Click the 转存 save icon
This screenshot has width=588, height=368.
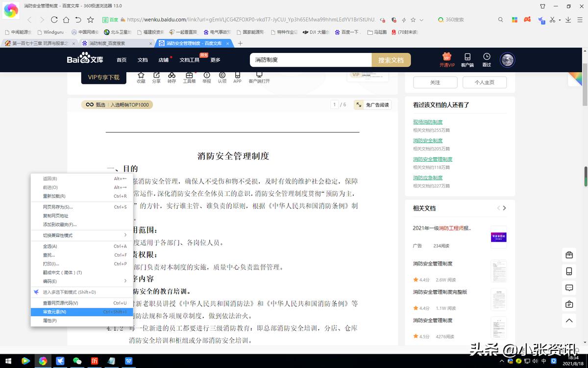tap(171, 79)
